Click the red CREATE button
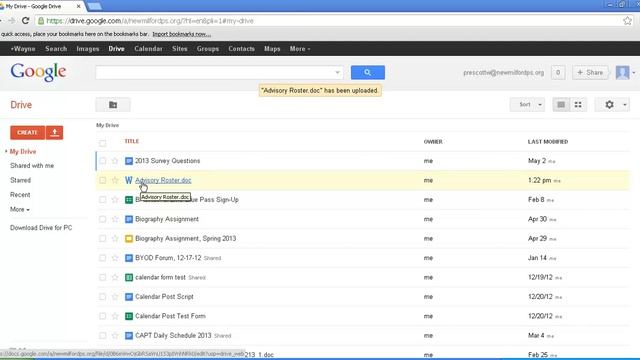640x360 pixels. tap(27, 133)
